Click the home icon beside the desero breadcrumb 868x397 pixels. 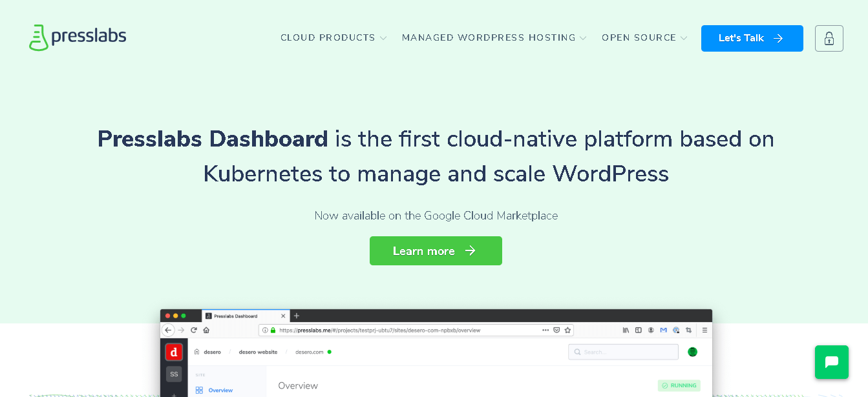pos(196,352)
